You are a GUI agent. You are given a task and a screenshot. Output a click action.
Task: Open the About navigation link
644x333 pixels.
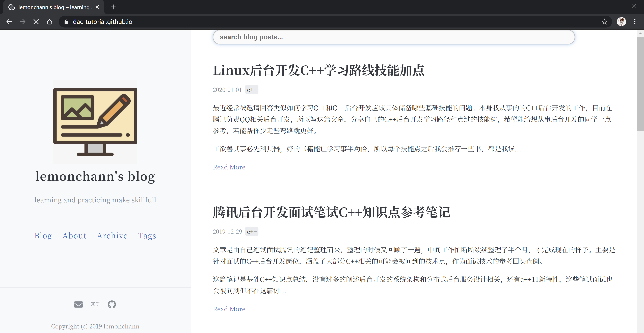pyautogui.click(x=74, y=236)
